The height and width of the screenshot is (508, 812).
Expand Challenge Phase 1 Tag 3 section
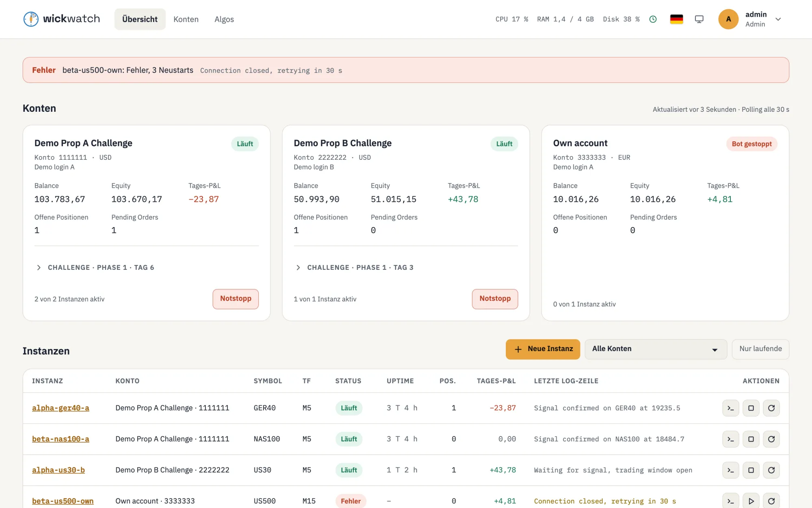point(354,267)
